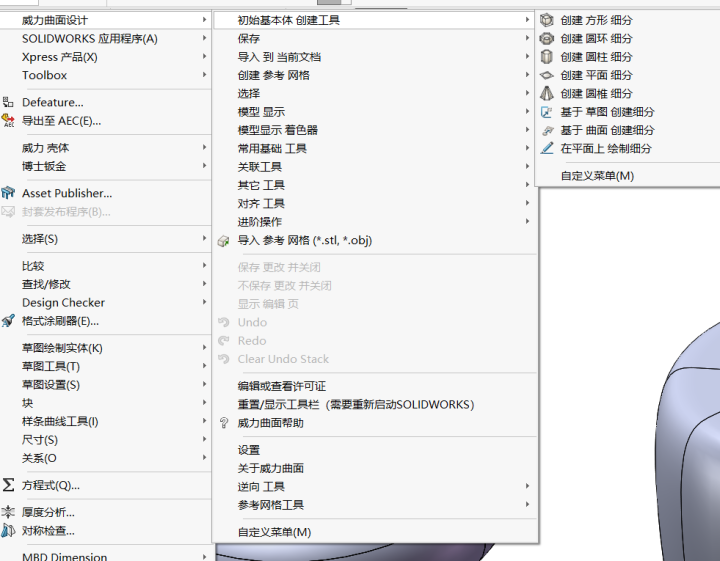Screen dimensions: 720x561
Task: Click the 对称检查 icon
Action: click(x=8, y=531)
